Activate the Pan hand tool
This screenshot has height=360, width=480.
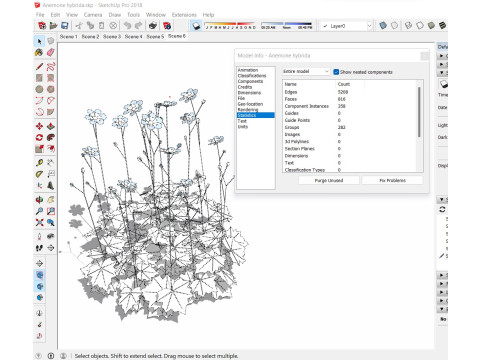click(x=51, y=200)
